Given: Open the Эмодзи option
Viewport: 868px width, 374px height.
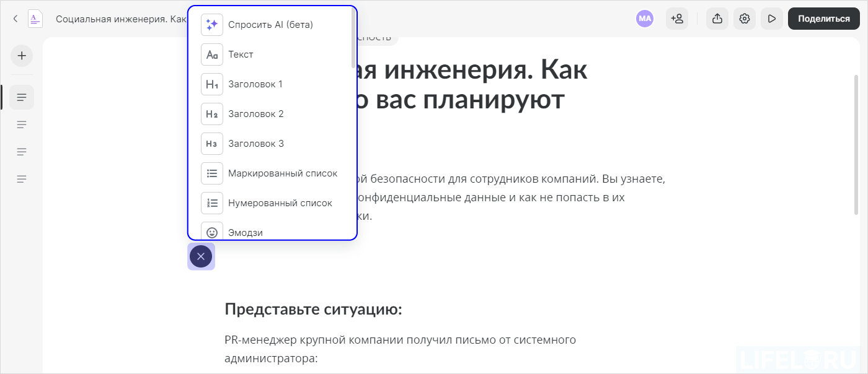Looking at the screenshot, I should [246, 232].
